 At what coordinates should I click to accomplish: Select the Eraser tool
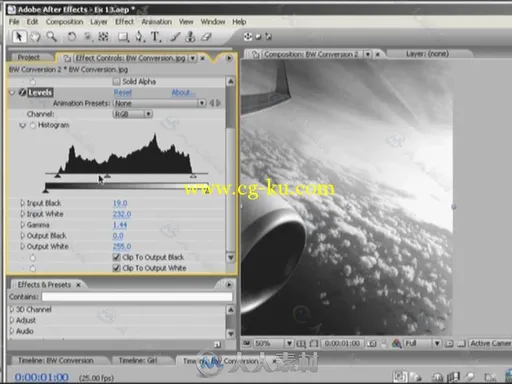pos(206,37)
